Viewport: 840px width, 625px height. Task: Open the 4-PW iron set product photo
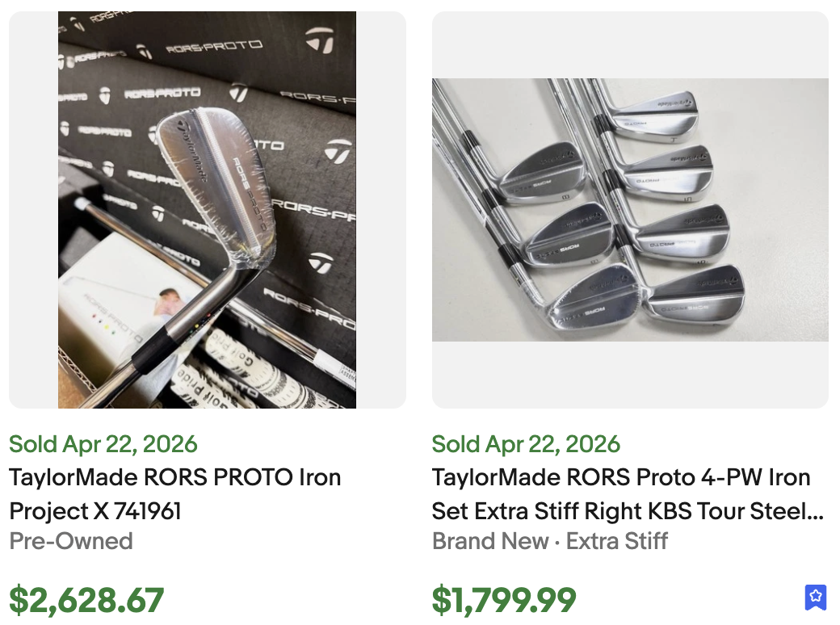pos(630,208)
